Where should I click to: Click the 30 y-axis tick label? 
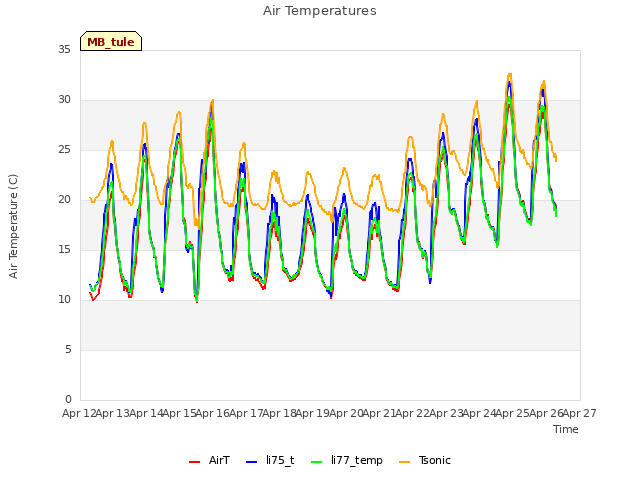[64, 100]
